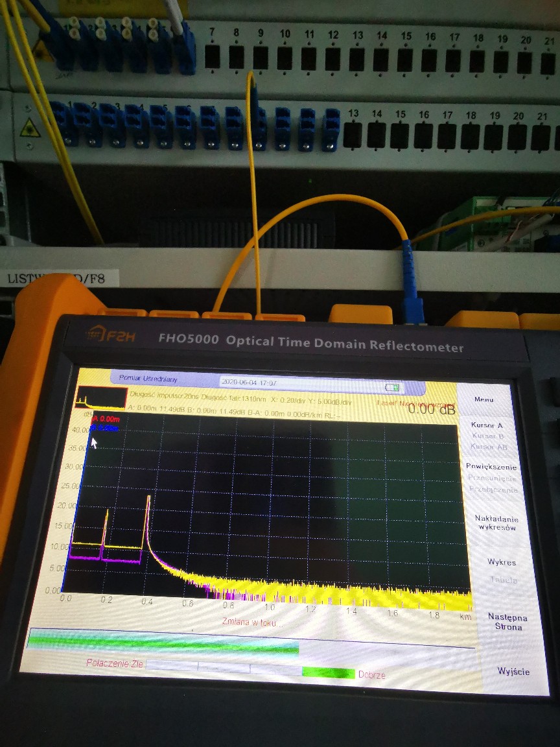Image resolution: width=560 pixels, height=747 pixels.
Task: Click the trace overview thumbnail
Action: [101, 398]
